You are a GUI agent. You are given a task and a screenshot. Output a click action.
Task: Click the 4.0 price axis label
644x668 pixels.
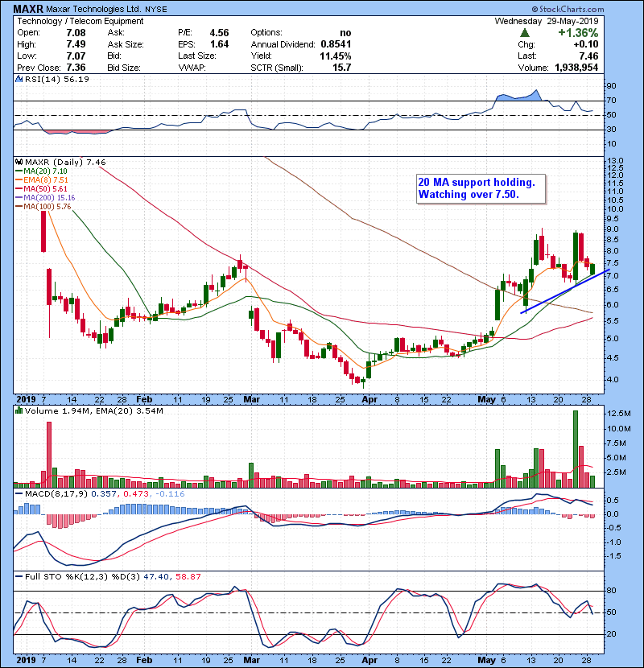613,379
